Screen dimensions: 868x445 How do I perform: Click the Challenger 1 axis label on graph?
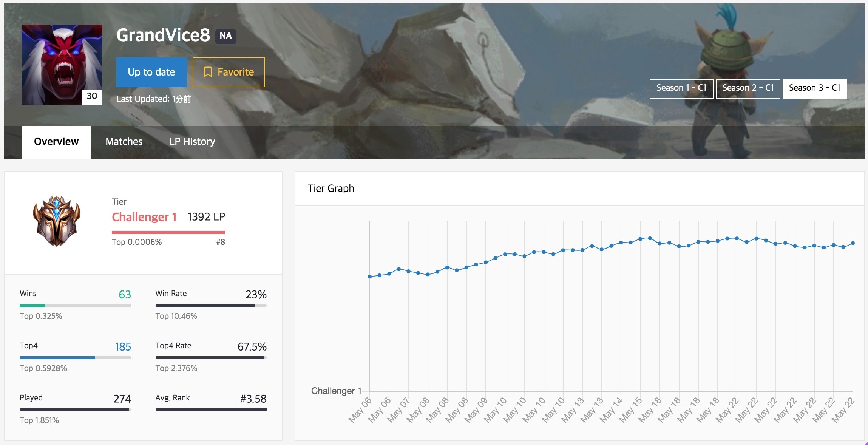pyautogui.click(x=336, y=391)
